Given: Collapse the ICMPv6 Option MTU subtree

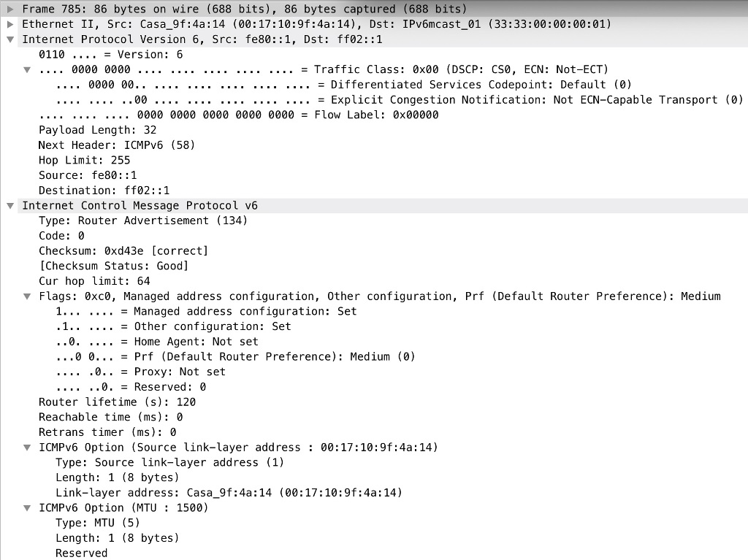Looking at the screenshot, I should [x=27, y=507].
